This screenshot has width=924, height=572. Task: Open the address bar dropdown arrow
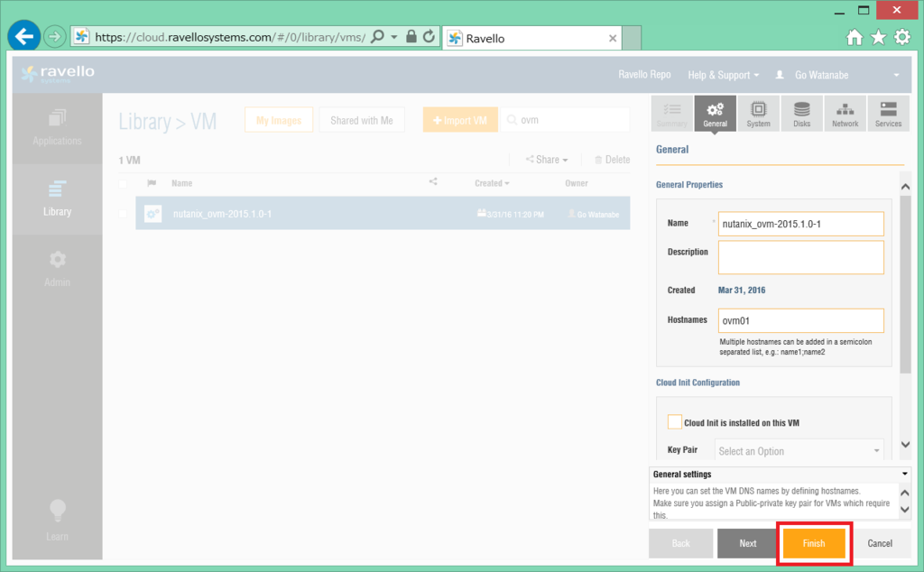394,37
